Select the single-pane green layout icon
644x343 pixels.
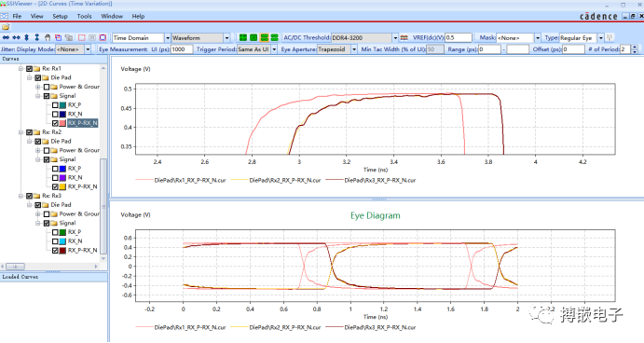(253, 38)
